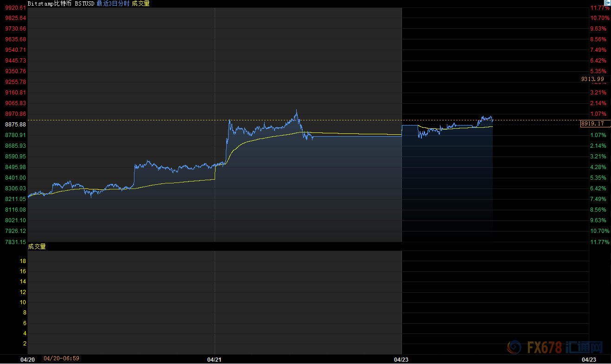Click the 7831.15 lowest price label

coord(15,242)
